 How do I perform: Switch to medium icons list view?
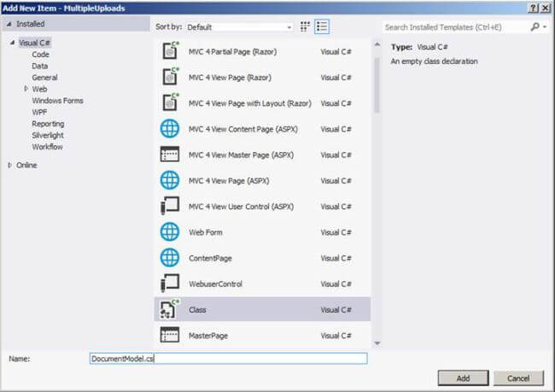click(x=322, y=26)
